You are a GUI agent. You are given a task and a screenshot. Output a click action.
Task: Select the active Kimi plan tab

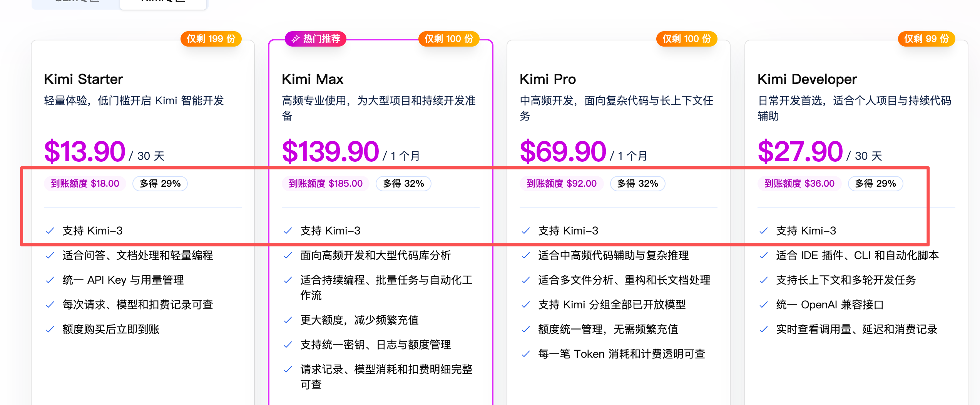tap(163, 3)
